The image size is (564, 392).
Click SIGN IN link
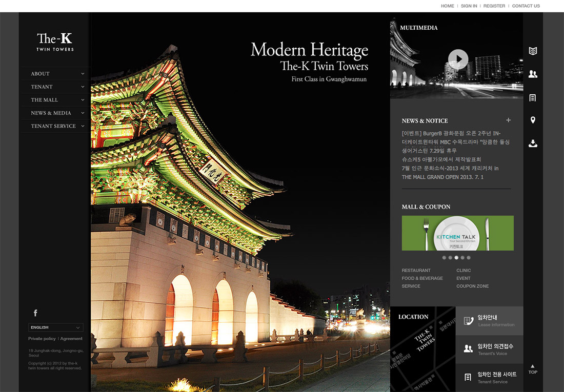[469, 6]
